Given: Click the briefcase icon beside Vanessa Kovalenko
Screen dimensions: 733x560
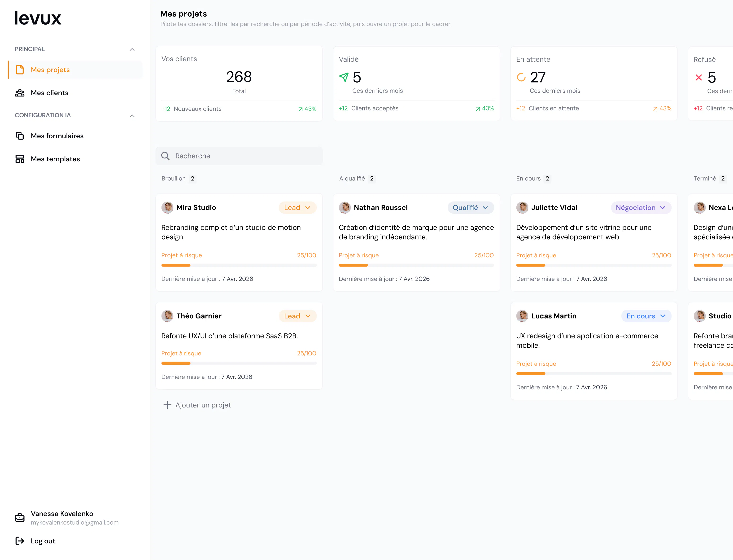Looking at the screenshot, I should 20,517.
